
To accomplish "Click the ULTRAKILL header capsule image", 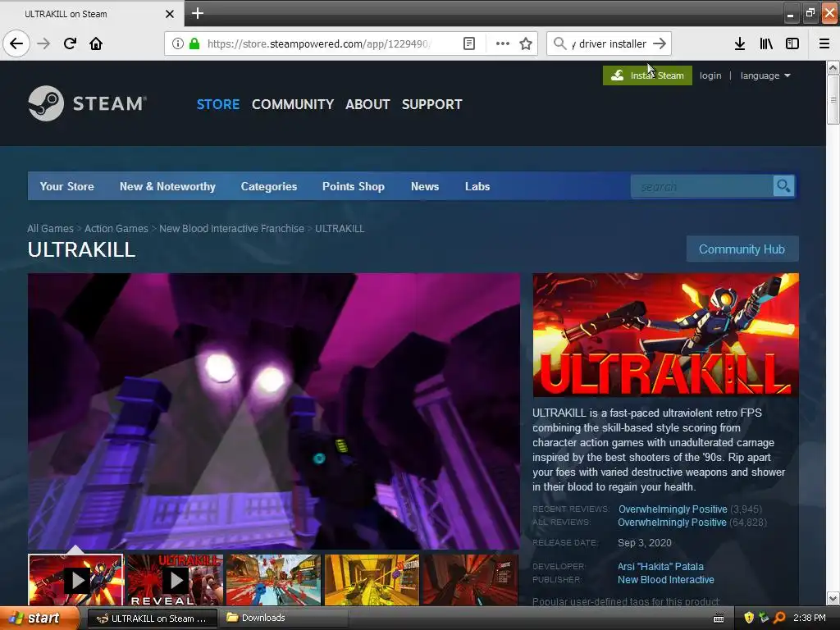I will pyautogui.click(x=666, y=335).
